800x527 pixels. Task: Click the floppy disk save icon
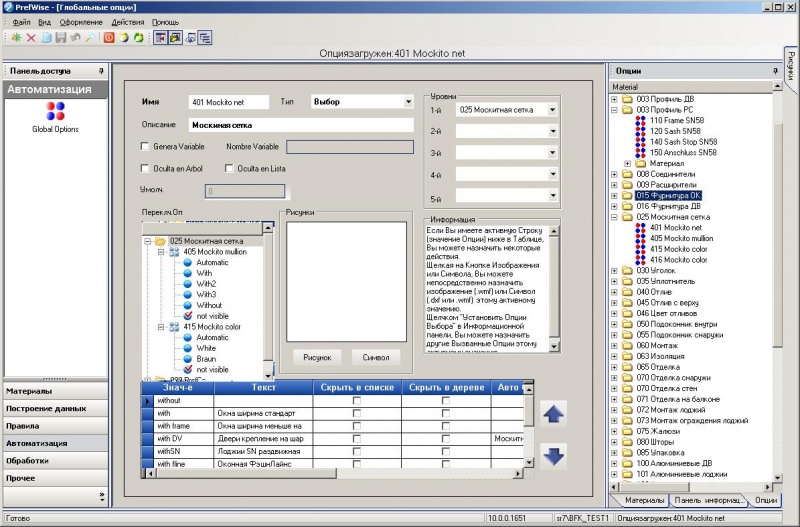[x=60, y=37]
